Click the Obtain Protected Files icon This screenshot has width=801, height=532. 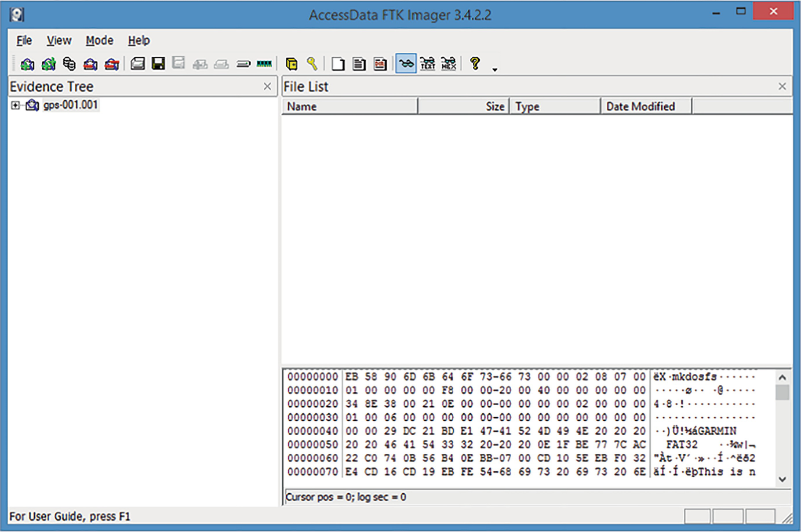[x=292, y=64]
